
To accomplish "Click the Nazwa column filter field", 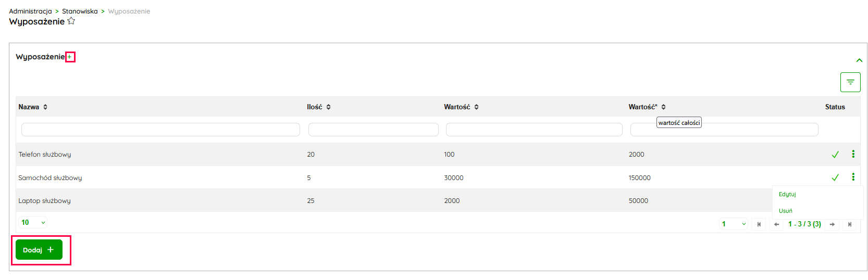I will tap(160, 130).
